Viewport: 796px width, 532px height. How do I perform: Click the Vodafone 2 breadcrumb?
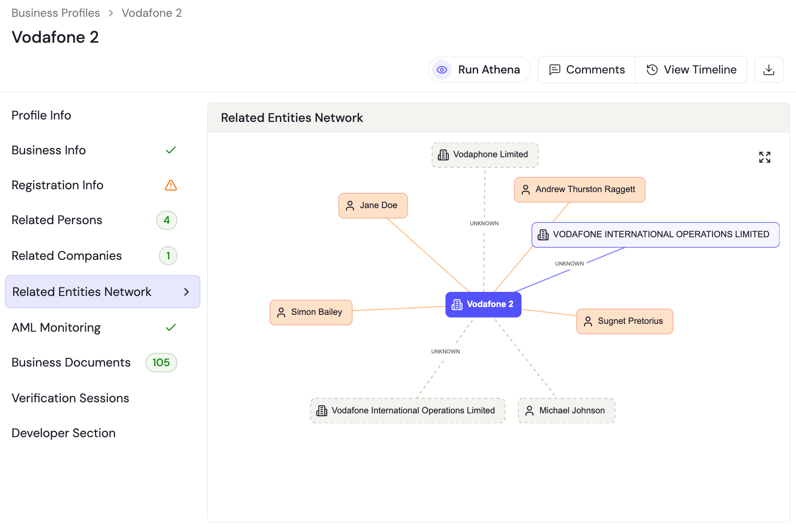click(152, 13)
